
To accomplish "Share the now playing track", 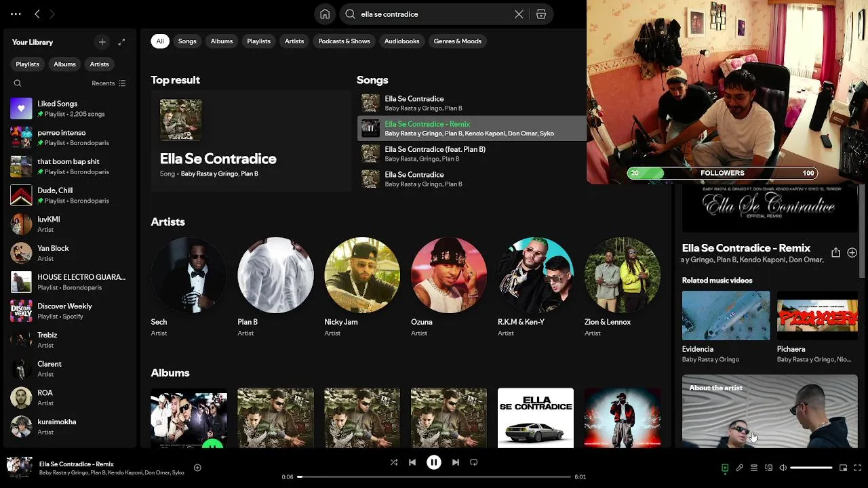I will pos(835,252).
